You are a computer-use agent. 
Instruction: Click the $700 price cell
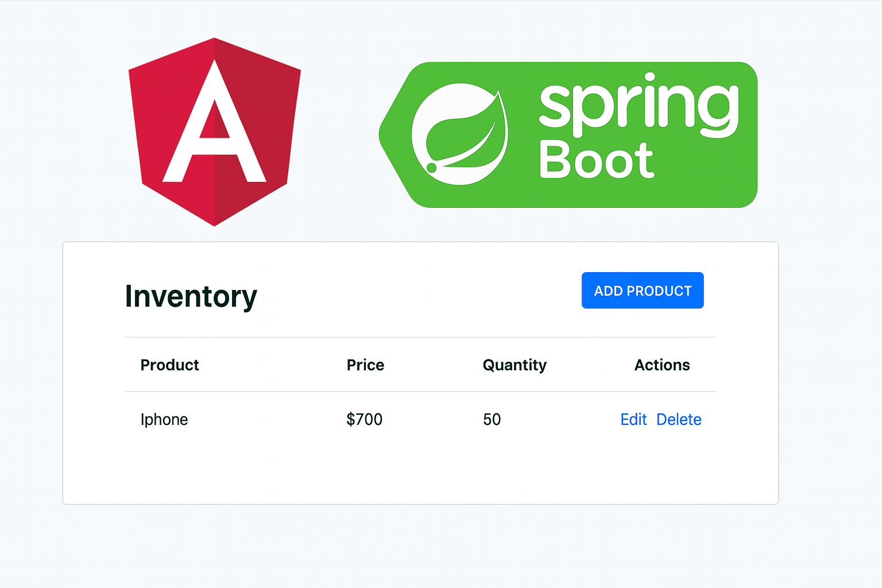(x=364, y=419)
